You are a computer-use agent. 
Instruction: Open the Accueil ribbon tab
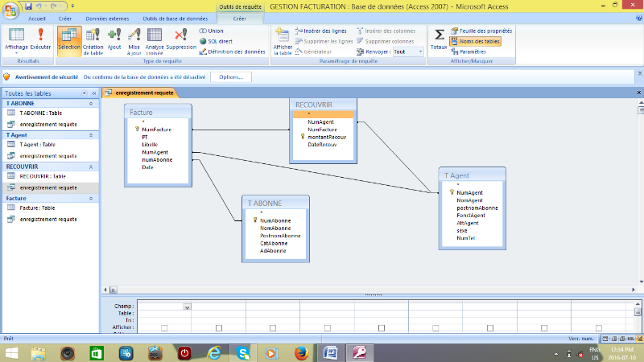[36, 17]
